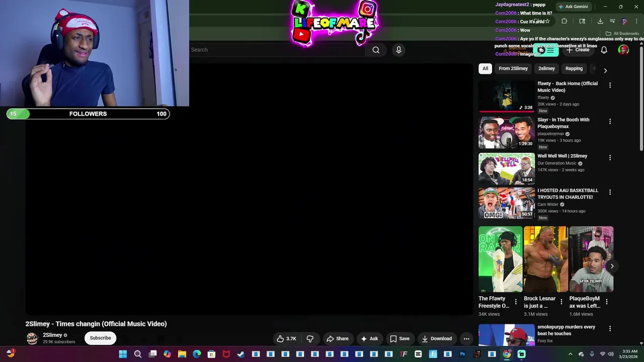
Task: Open smokepurpp murders every beat title
Action: (x=566, y=330)
